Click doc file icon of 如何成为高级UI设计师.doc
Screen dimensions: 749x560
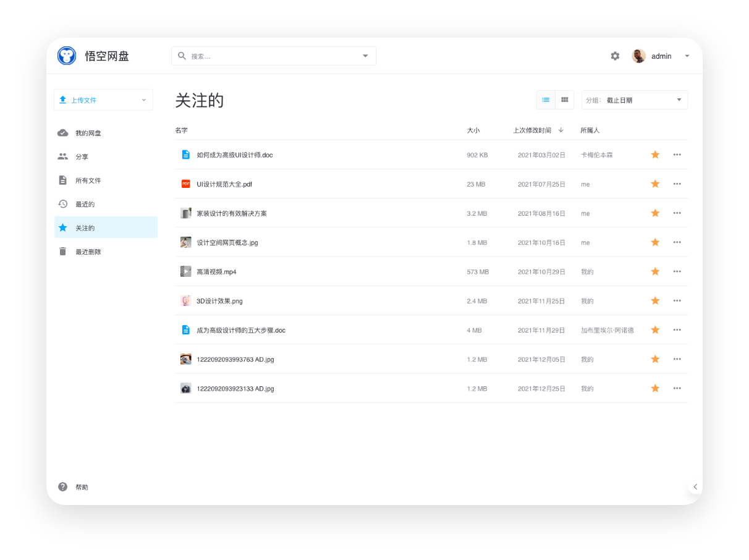coord(185,155)
